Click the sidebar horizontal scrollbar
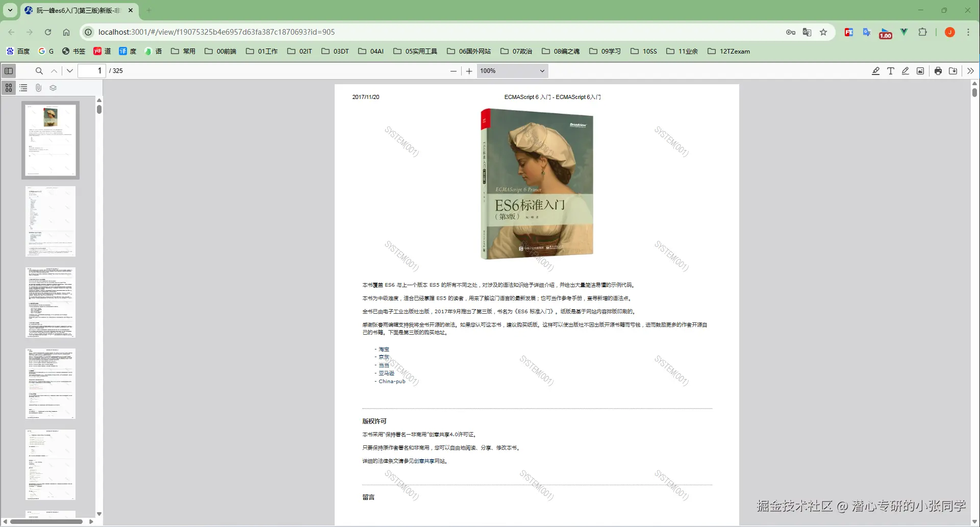The image size is (980, 527). tap(47, 521)
